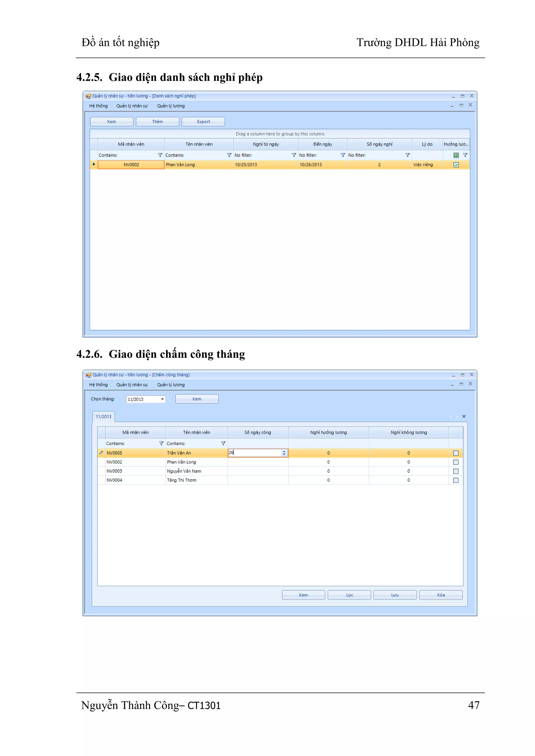535x756 pixels.
Task: Click filter icon in leave list Tên nhân viên column
Action: [229, 155]
